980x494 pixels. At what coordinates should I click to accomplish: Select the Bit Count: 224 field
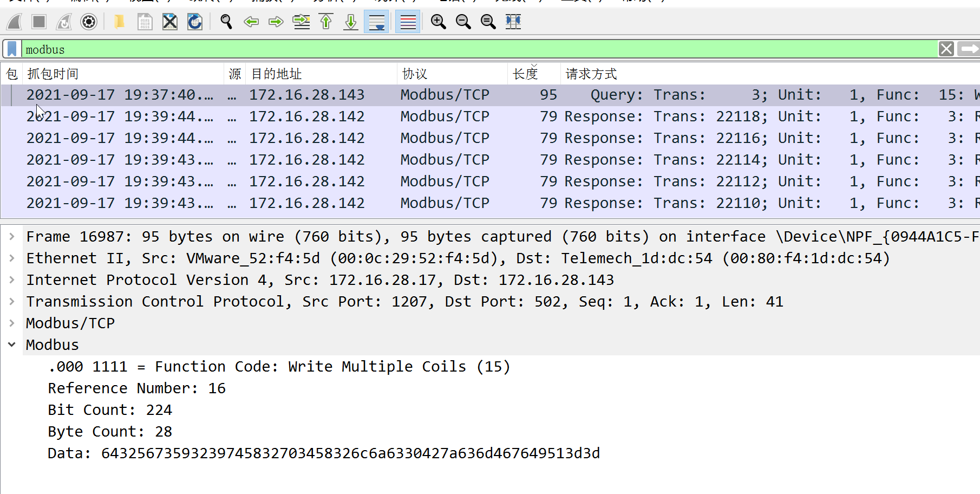(110, 410)
